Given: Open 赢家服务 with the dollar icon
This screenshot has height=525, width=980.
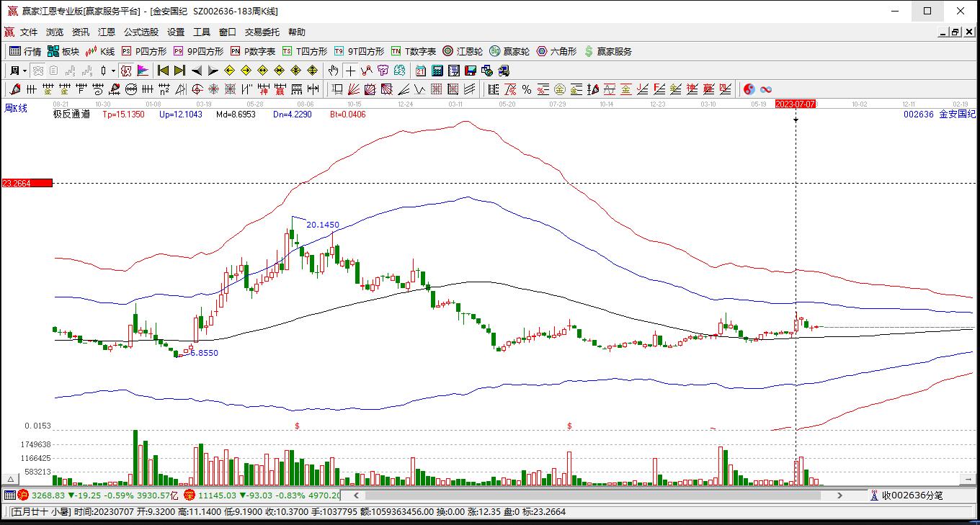Looking at the screenshot, I should [x=608, y=51].
